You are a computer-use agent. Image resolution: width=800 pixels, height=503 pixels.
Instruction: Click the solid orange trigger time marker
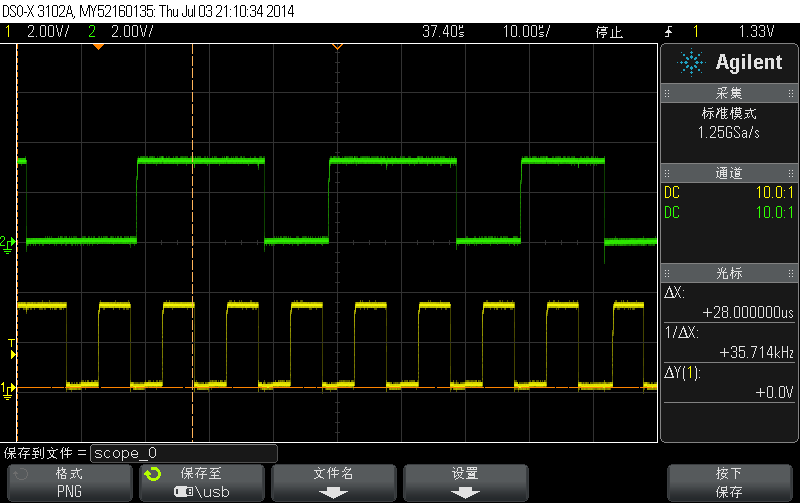(98, 47)
